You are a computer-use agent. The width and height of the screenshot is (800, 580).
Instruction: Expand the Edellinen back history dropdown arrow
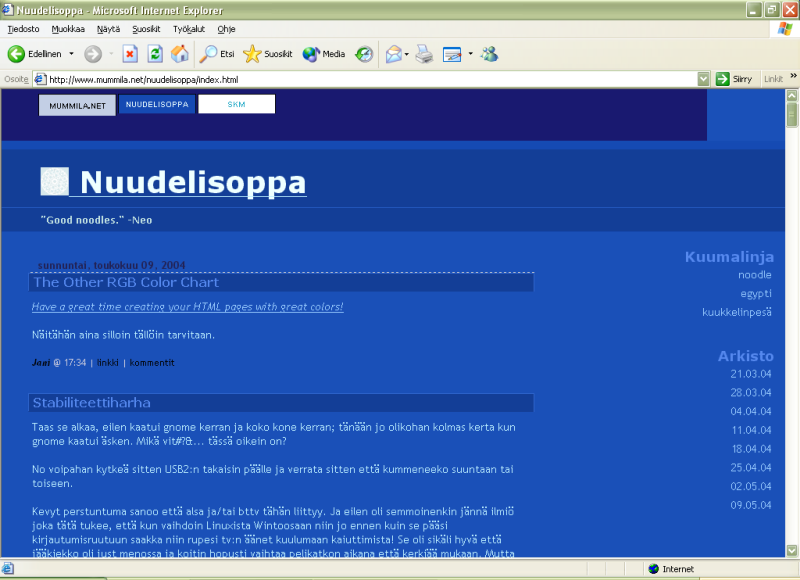pyautogui.click(x=71, y=54)
